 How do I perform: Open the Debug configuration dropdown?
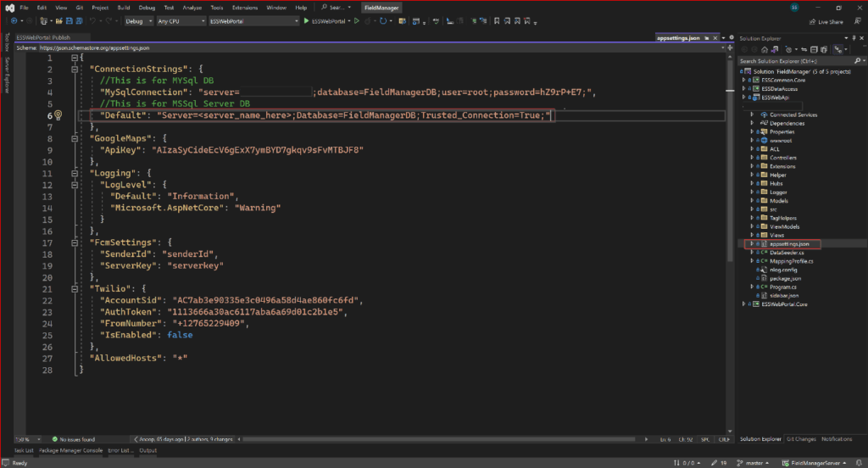[x=138, y=21]
